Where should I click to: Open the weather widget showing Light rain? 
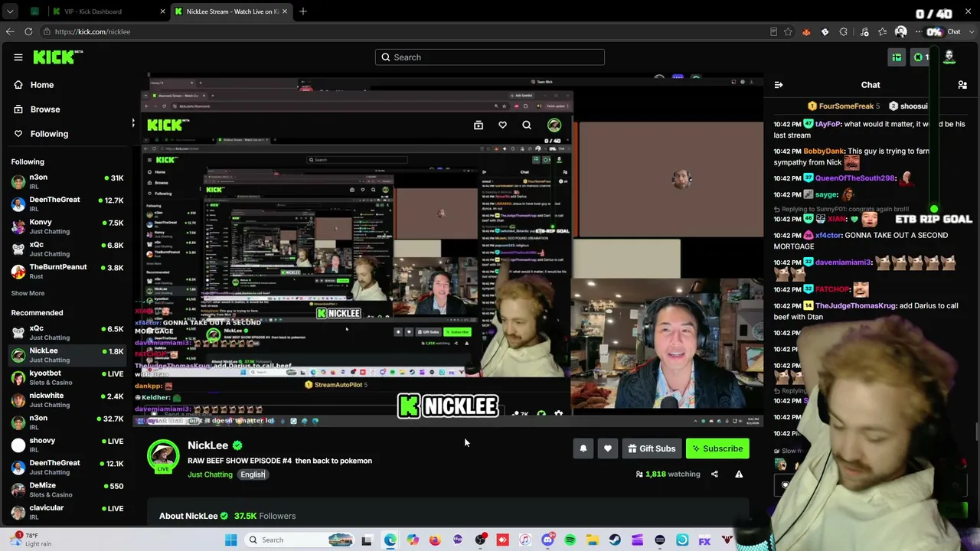pos(31,540)
